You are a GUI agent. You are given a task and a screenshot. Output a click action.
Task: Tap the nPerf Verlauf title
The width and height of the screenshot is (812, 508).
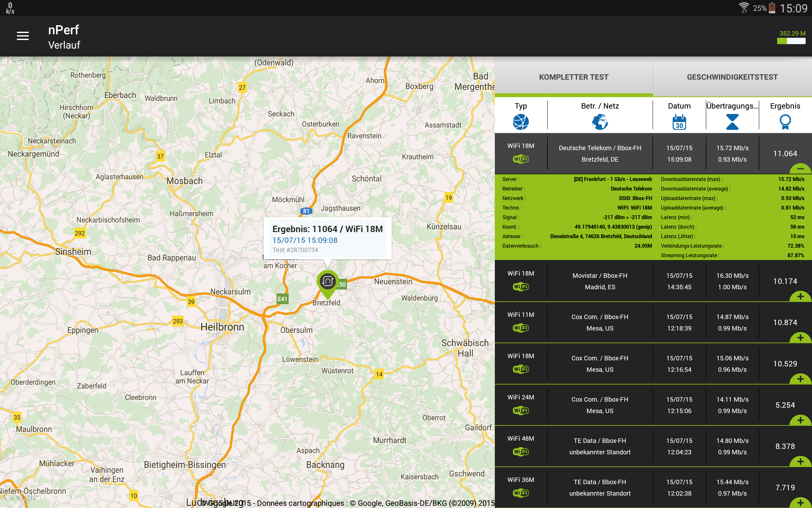(64, 37)
